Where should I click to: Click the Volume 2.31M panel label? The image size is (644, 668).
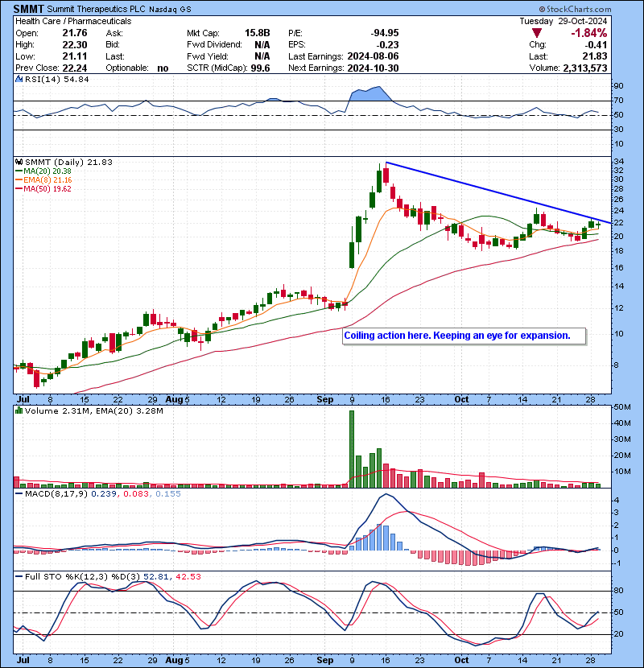click(x=48, y=411)
